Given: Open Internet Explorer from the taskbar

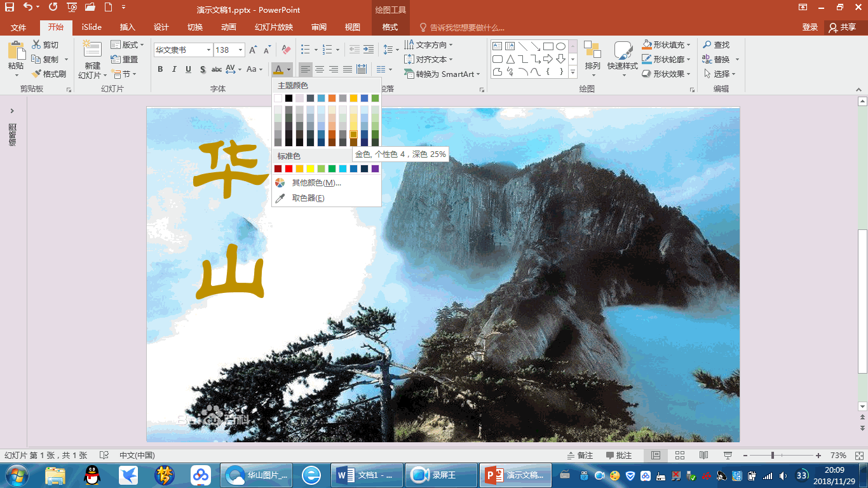Looking at the screenshot, I should (311, 475).
